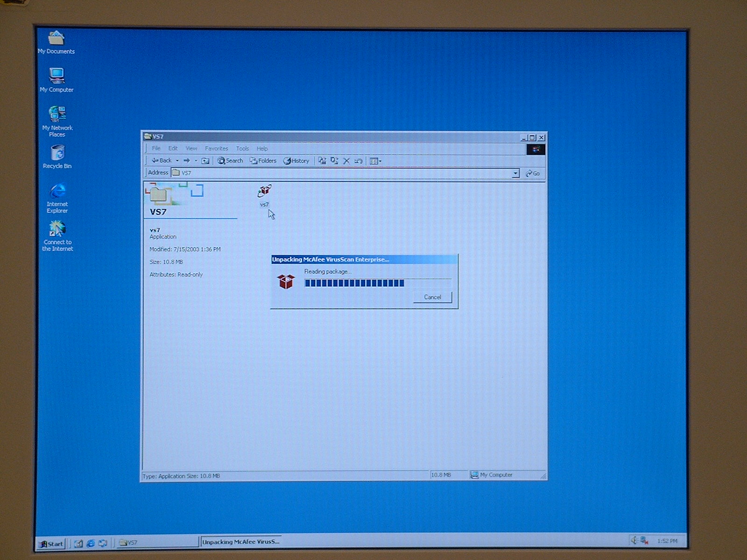Open the History pane from toolbar
This screenshot has height=560, width=747.
(296, 161)
